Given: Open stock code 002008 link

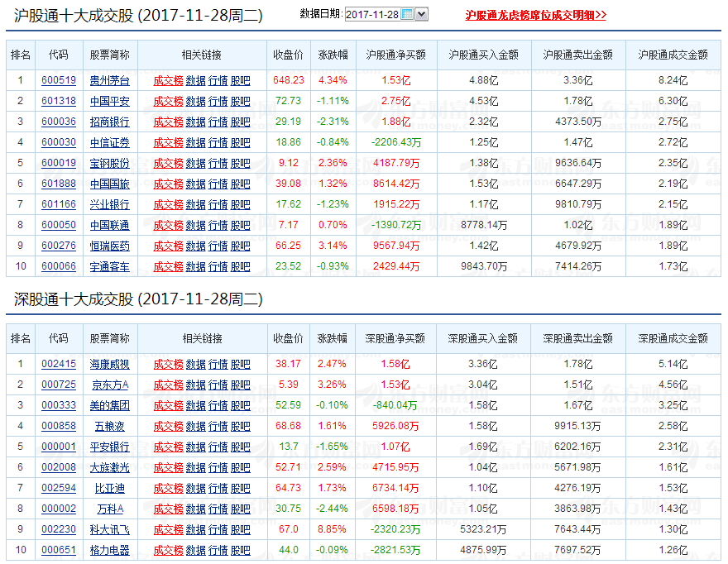Looking at the screenshot, I should click(x=59, y=467).
